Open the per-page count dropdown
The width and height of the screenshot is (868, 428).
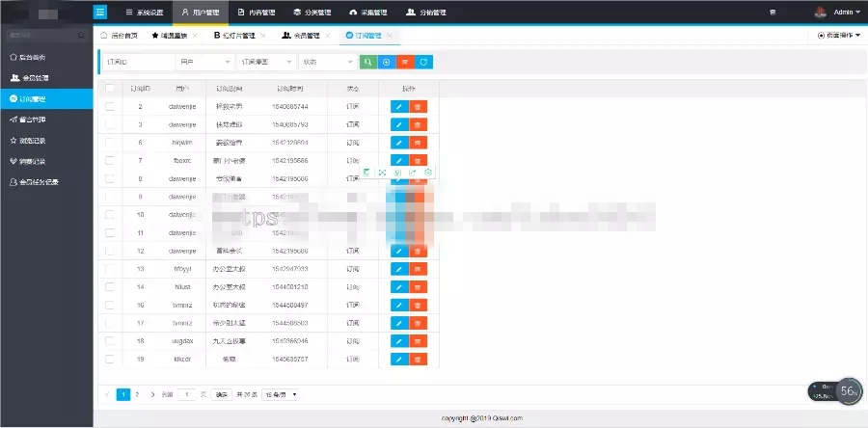point(281,395)
